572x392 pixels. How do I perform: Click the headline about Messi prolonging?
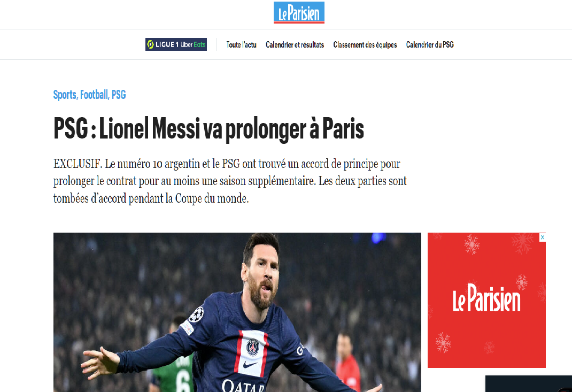click(208, 128)
